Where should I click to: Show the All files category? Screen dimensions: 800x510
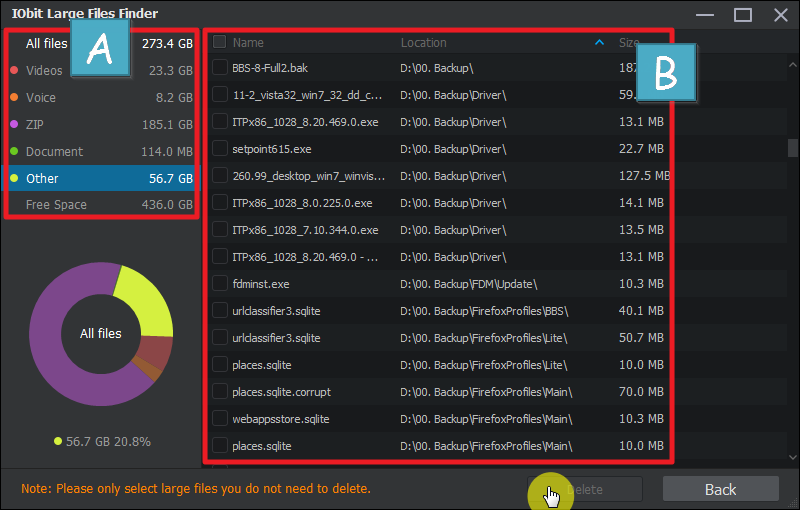coord(47,43)
